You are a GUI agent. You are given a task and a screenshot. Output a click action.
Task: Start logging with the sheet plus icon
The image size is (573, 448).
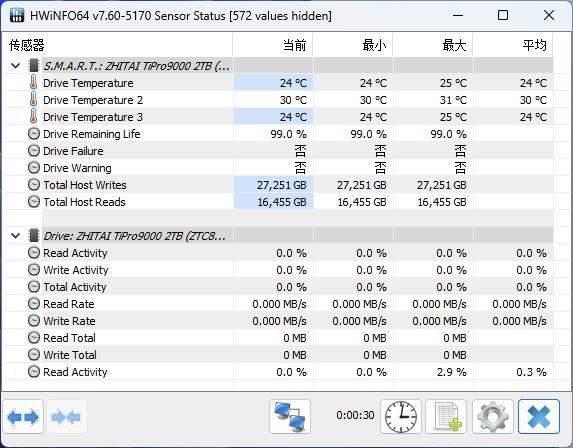click(x=446, y=417)
